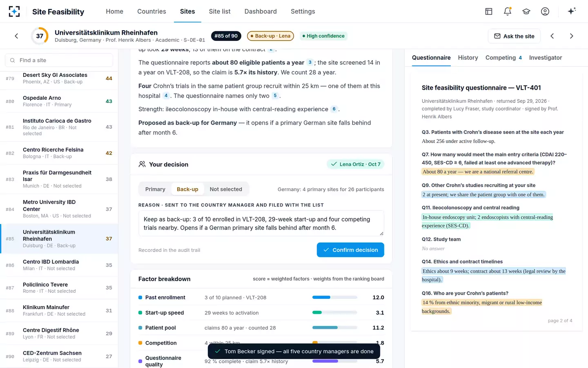Screen dimensions: 588x368
Task: Click the Lena Ortiz · Oct 7 chip
Action: [x=355, y=164]
